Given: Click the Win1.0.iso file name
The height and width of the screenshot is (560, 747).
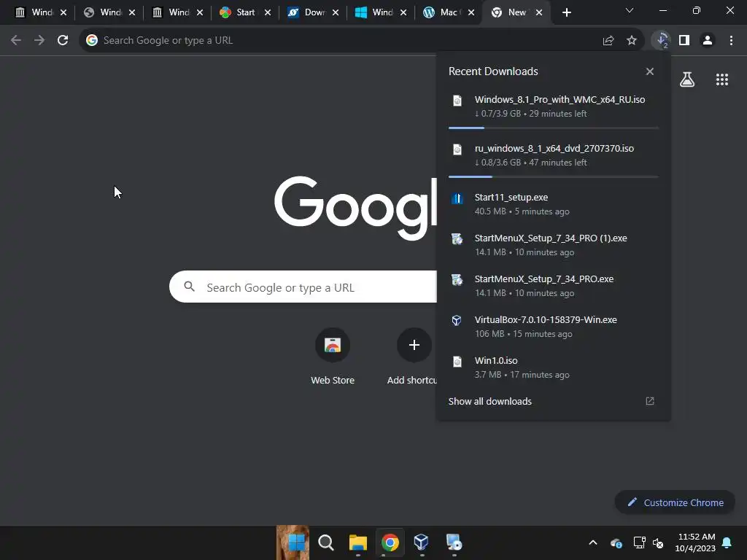Looking at the screenshot, I should [x=496, y=361].
